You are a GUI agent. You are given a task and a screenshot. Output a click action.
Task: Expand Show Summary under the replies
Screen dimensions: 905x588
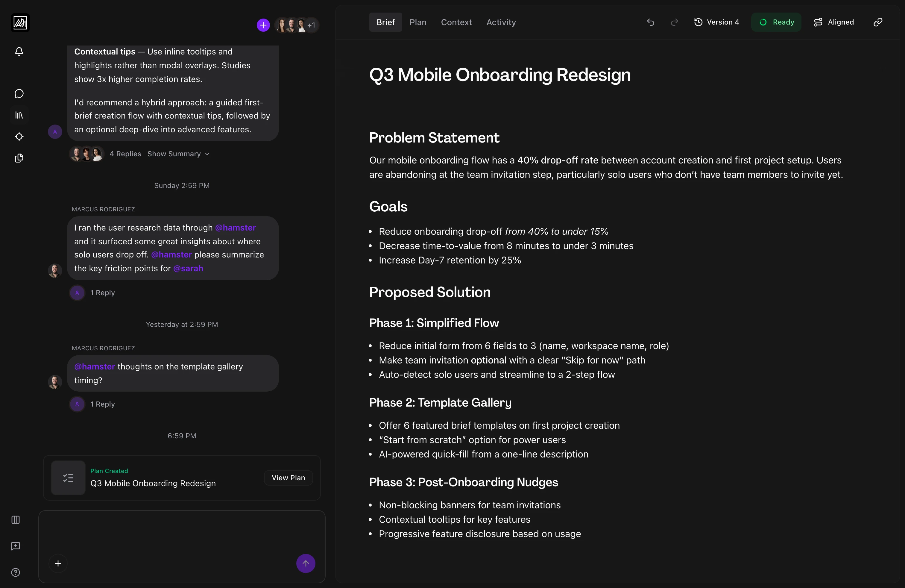pos(178,154)
